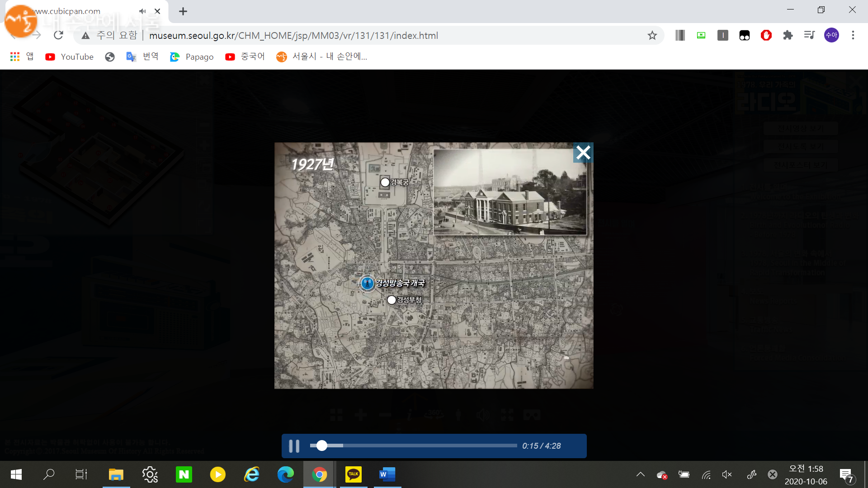Pause the video playback
868x488 pixels.
(x=294, y=446)
